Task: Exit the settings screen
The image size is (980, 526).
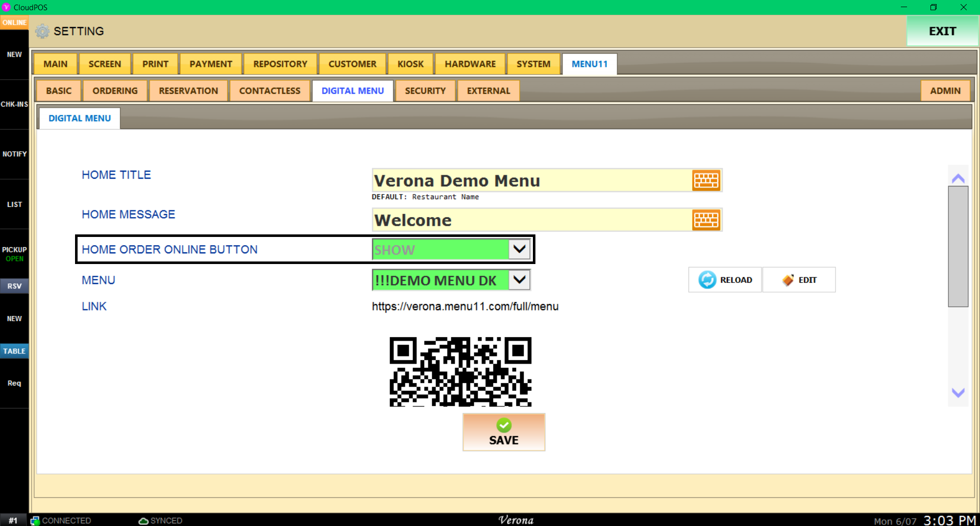Action: coord(942,31)
